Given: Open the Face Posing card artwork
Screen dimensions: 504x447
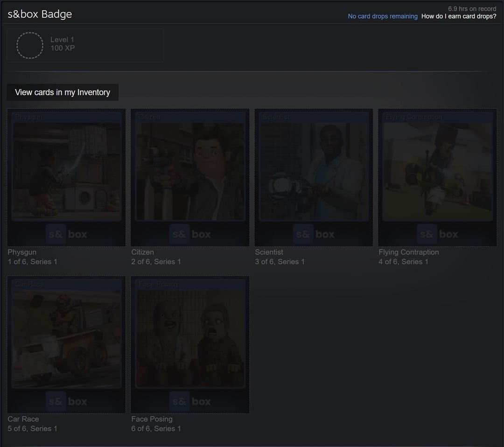Looking at the screenshot, I should (x=190, y=338).
